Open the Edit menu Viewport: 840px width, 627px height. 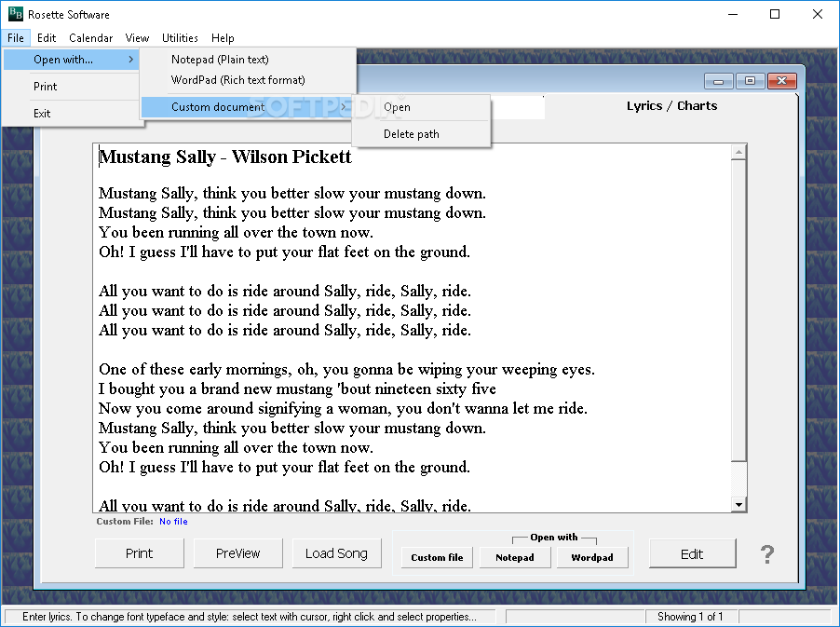point(47,38)
